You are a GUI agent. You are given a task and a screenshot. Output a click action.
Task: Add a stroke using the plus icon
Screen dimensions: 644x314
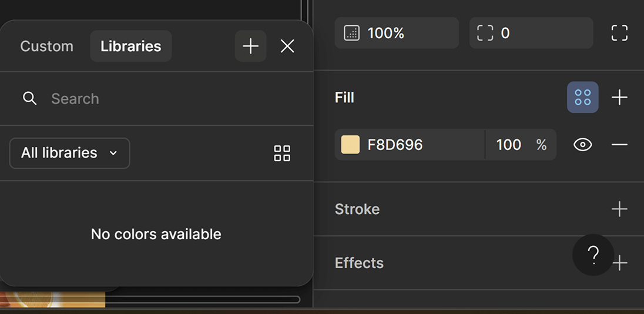coord(619,209)
